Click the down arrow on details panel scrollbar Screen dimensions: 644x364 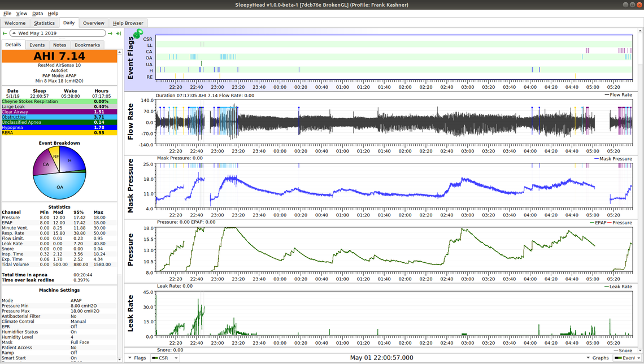(120, 359)
